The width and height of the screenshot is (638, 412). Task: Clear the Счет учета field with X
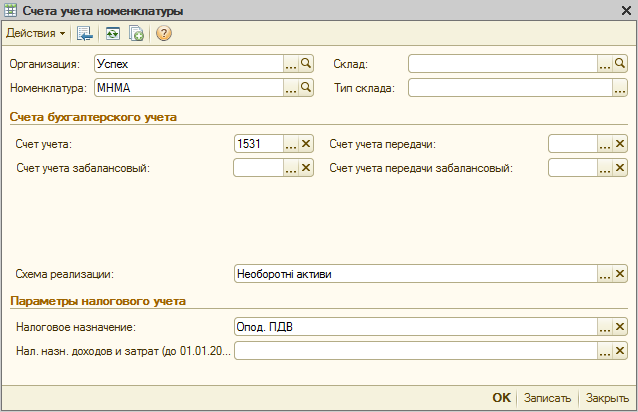pyautogui.click(x=307, y=144)
